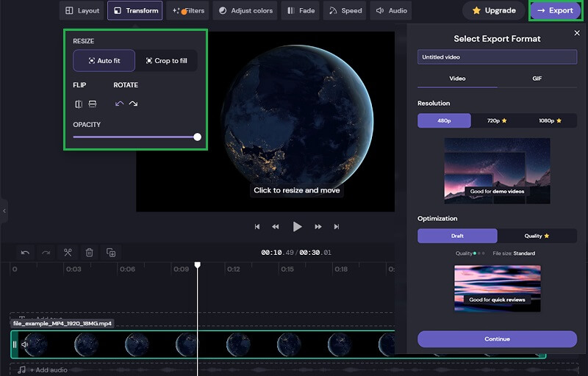Select 1080p resolution
This screenshot has width=588, height=376.
[550, 120]
